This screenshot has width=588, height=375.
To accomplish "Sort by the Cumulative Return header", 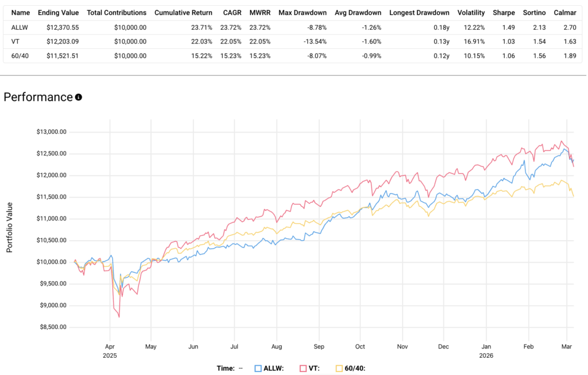I will point(183,13).
